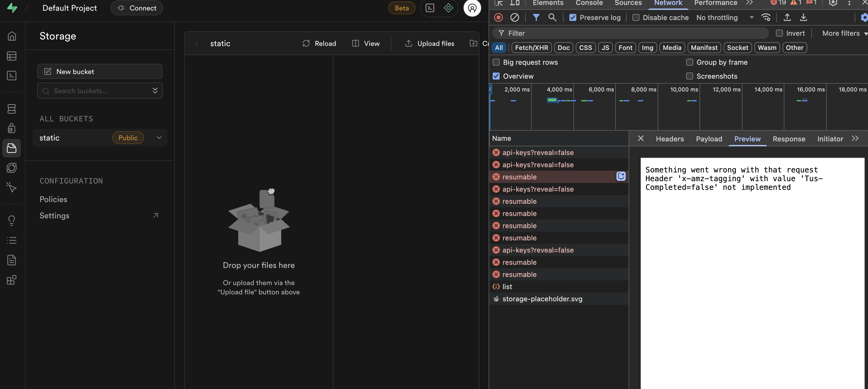Click the New bucket button
The image size is (868, 389).
(x=100, y=71)
